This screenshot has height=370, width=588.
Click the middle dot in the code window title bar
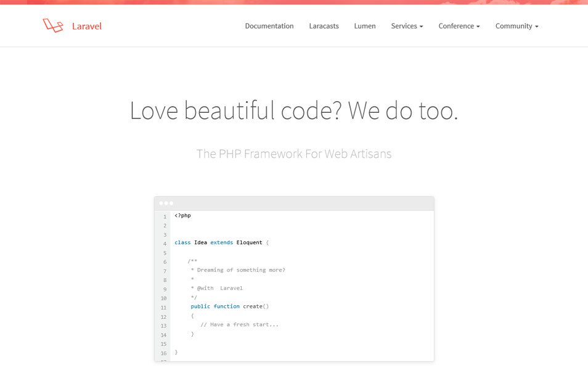[x=166, y=203]
